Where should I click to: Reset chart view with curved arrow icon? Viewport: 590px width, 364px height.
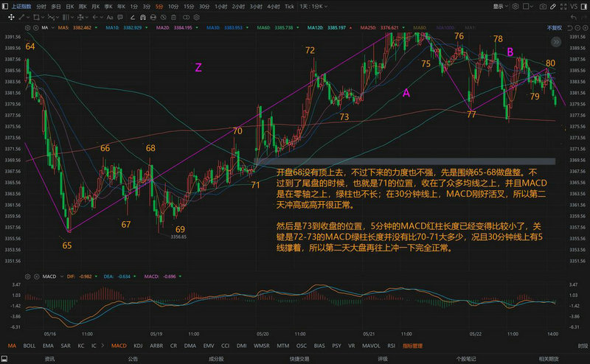(569, 28)
